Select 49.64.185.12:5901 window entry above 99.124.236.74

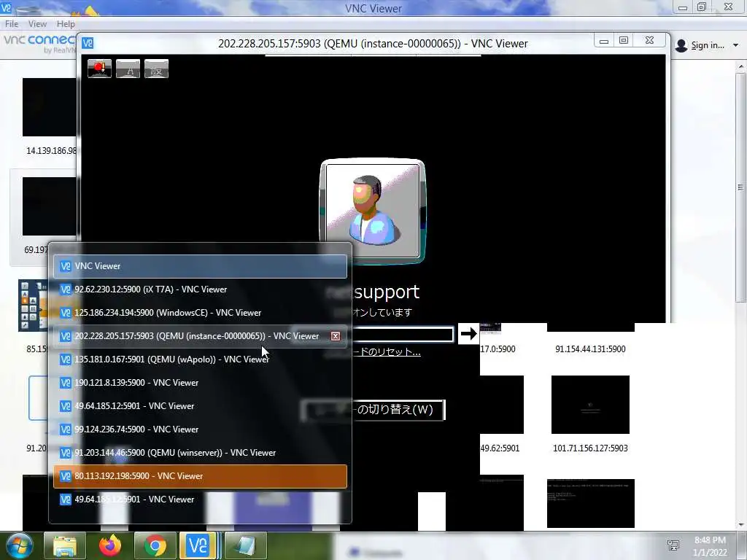(x=200, y=406)
